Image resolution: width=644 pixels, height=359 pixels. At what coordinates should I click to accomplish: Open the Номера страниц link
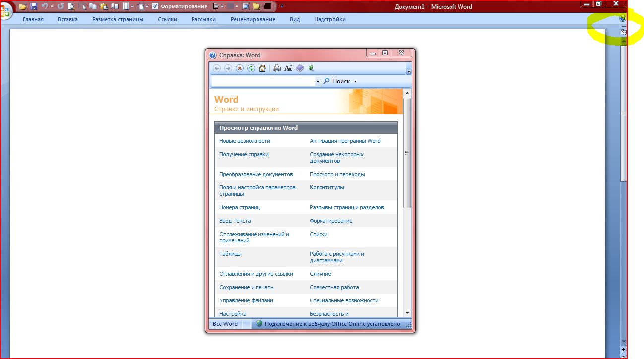tap(240, 207)
